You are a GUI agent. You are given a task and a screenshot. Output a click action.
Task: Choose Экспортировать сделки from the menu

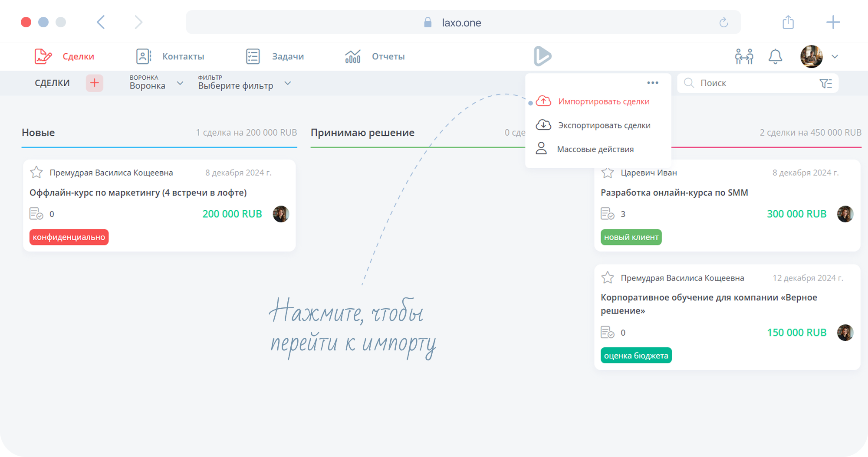pyautogui.click(x=604, y=125)
